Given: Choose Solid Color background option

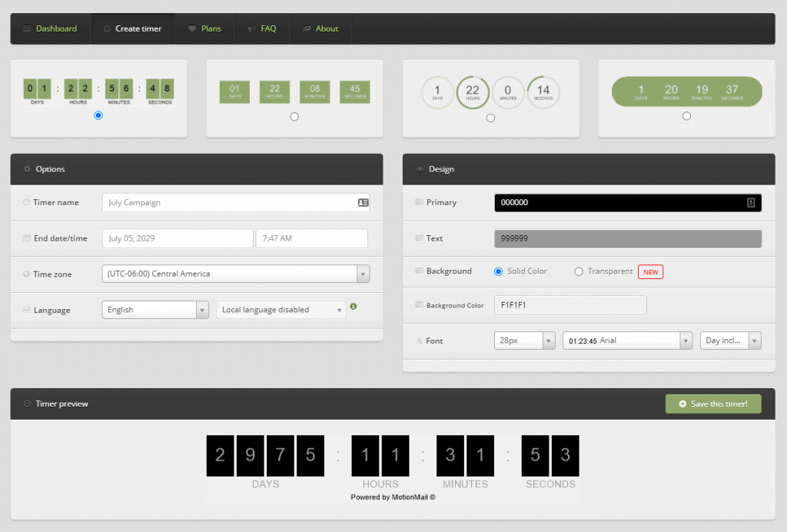Looking at the screenshot, I should point(498,271).
